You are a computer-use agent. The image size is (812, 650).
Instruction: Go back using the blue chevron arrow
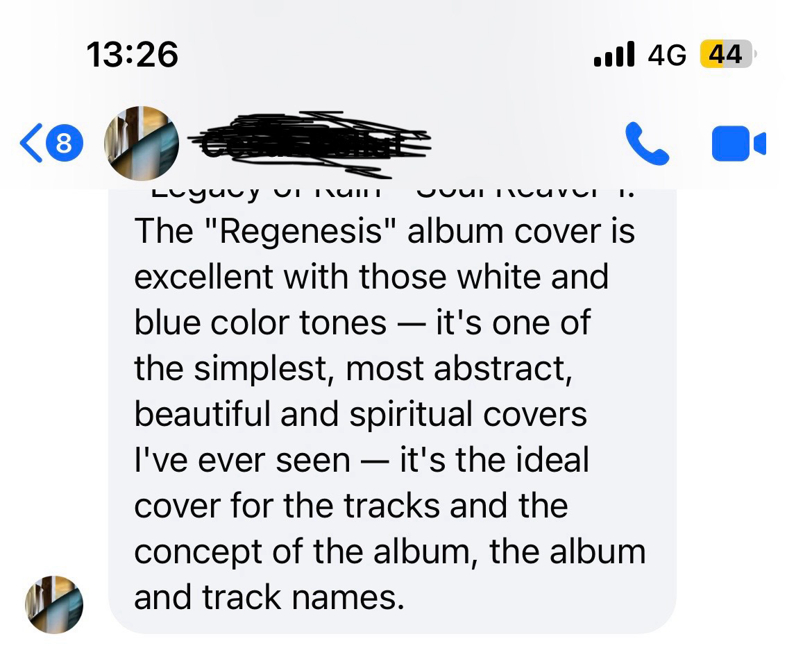[31, 144]
